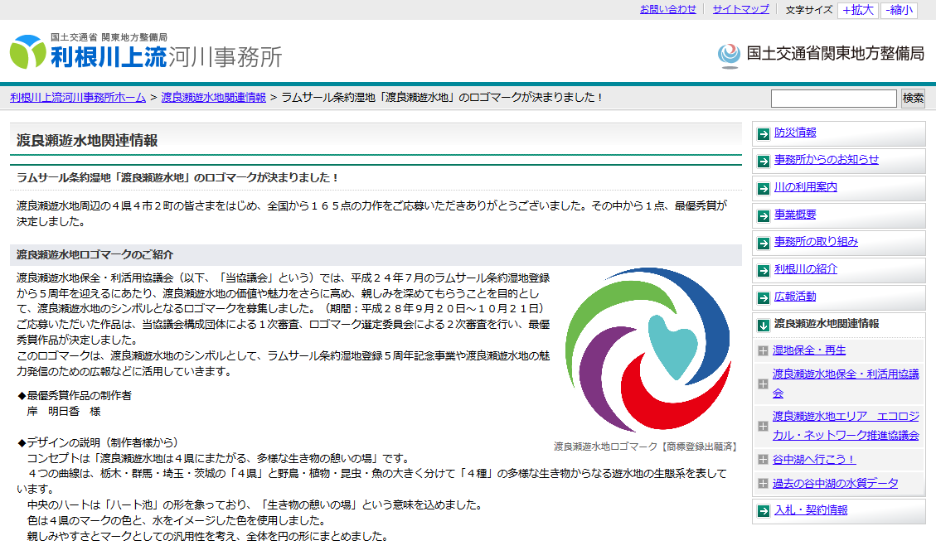Click into the site search text field
Image resolution: width=936 pixels, height=560 pixels.
pyautogui.click(x=834, y=99)
